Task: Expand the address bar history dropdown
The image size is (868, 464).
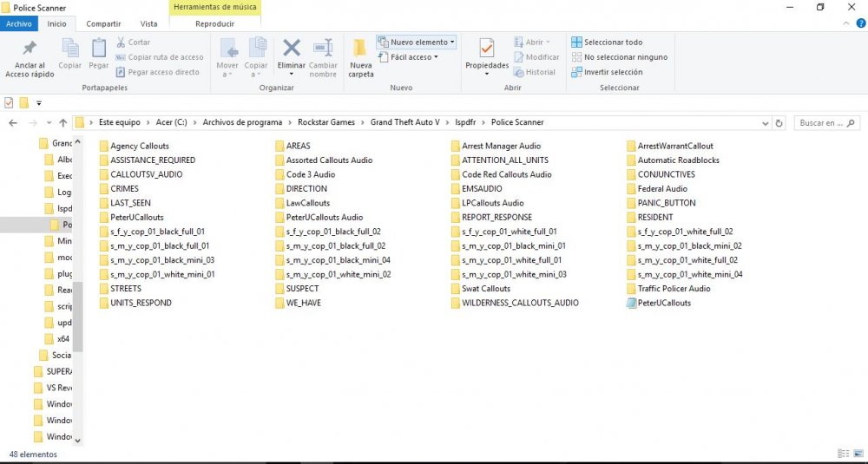Action: (765, 123)
